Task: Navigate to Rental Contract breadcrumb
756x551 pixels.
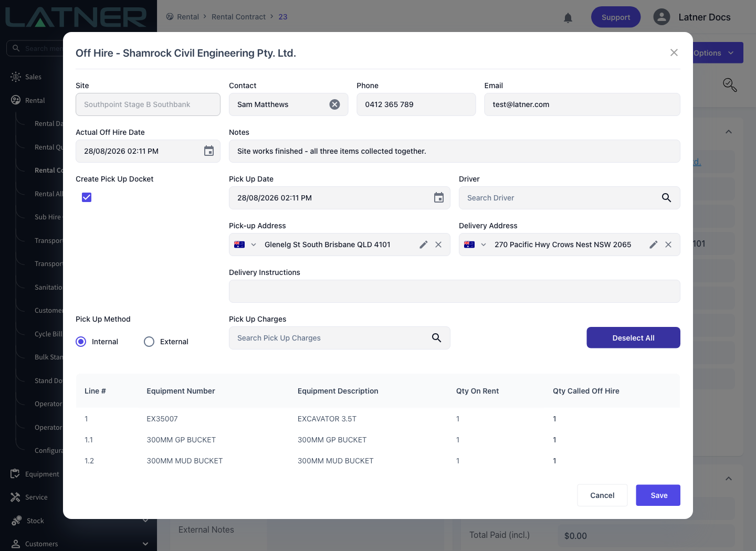Action: click(238, 17)
